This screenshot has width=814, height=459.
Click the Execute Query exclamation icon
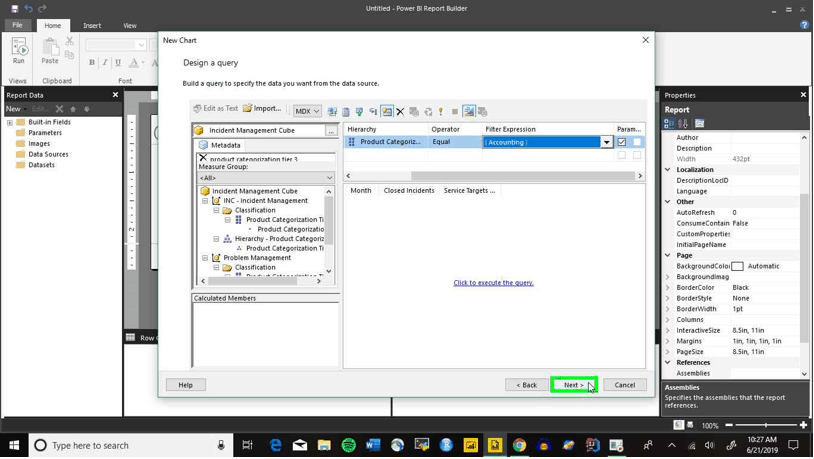tap(441, 112)
